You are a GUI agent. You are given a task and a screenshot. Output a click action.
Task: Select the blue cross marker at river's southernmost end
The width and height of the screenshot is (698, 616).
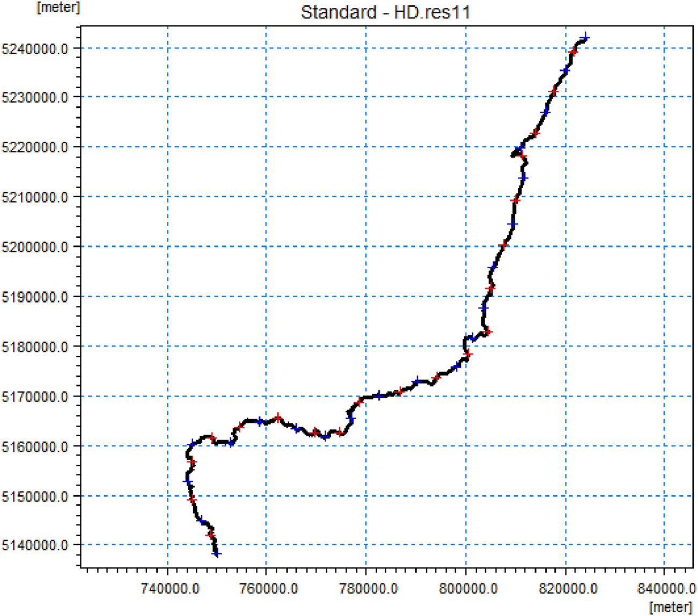tap(217, 554)
